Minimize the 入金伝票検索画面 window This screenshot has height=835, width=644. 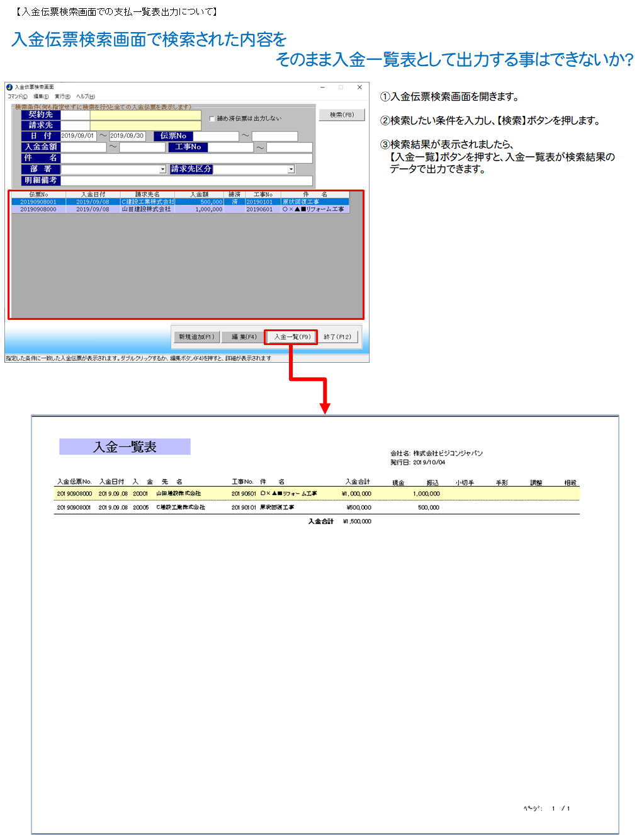click(322, 87)
